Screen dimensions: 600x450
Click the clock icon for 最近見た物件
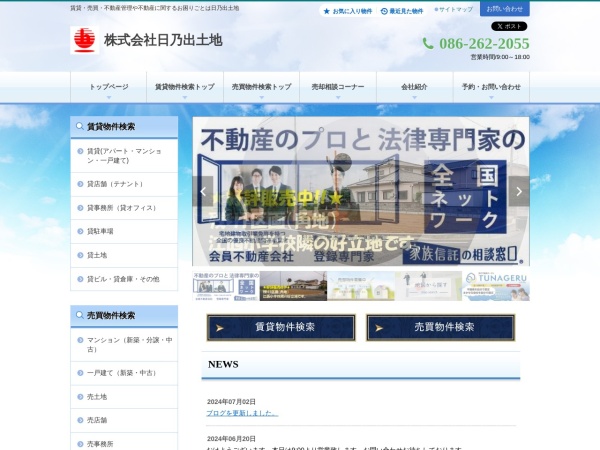click(x=384, y=11)
